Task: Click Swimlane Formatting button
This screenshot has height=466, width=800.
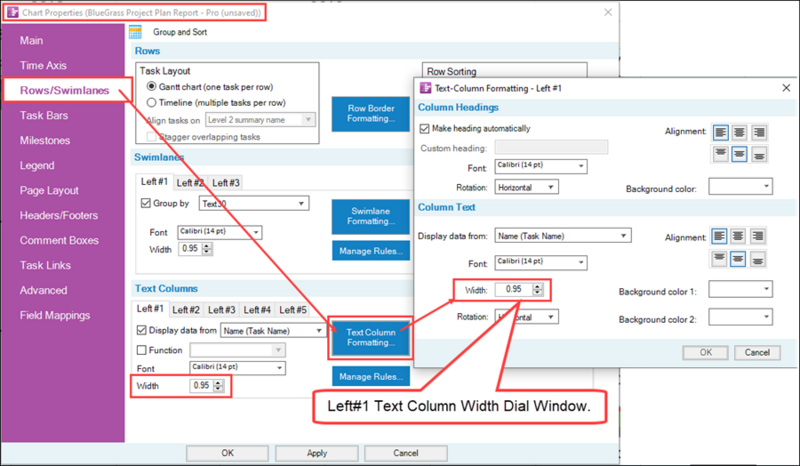Action: click(x=371, y=216)
